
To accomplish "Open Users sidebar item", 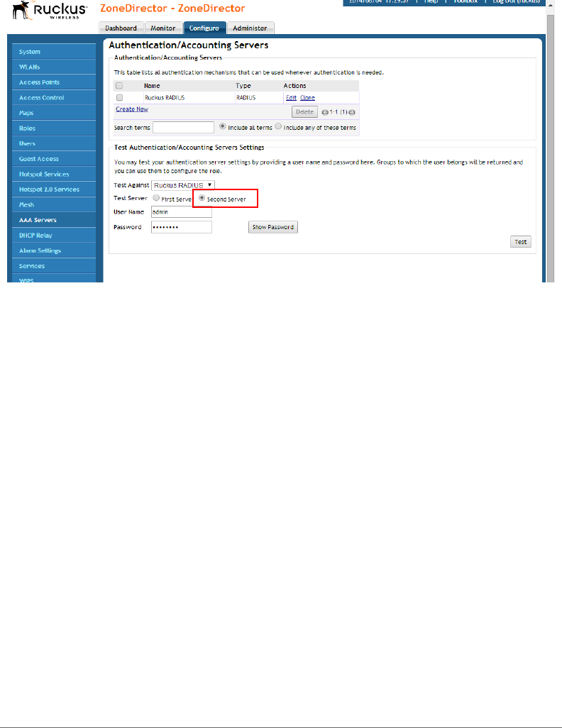I will coord(54,143).
